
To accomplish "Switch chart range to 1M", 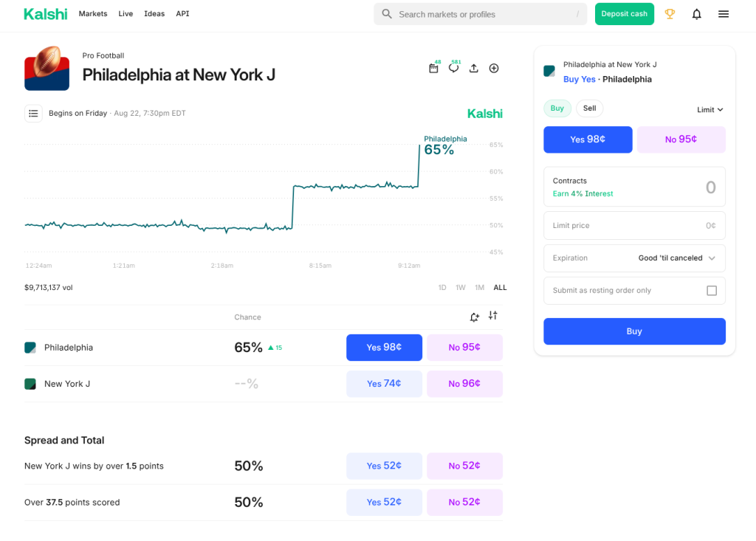I will point(479,287).
